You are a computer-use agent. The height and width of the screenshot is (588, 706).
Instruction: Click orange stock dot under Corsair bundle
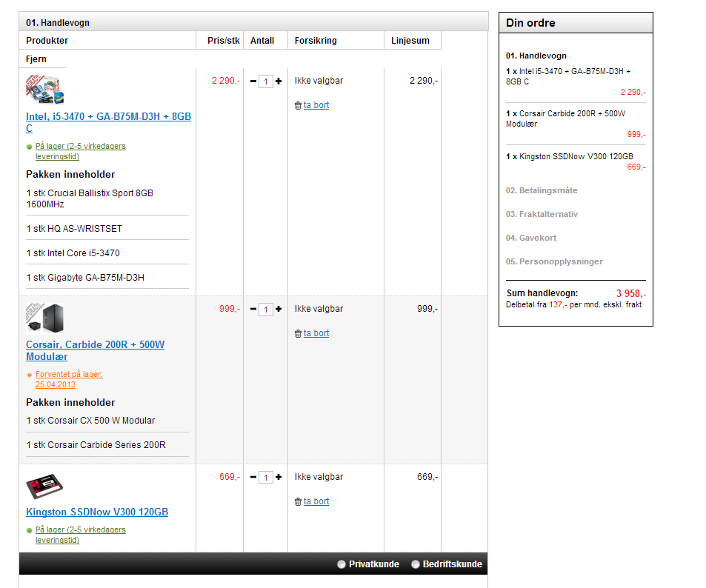[x=30, y=375]
